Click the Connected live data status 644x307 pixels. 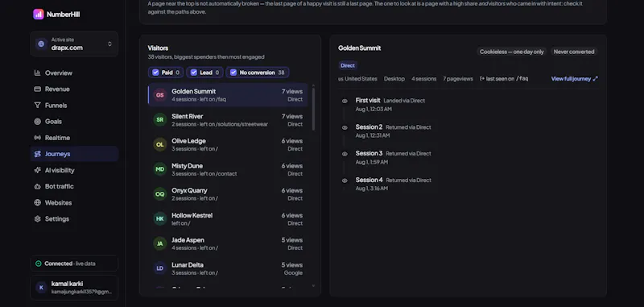(74, 263)
